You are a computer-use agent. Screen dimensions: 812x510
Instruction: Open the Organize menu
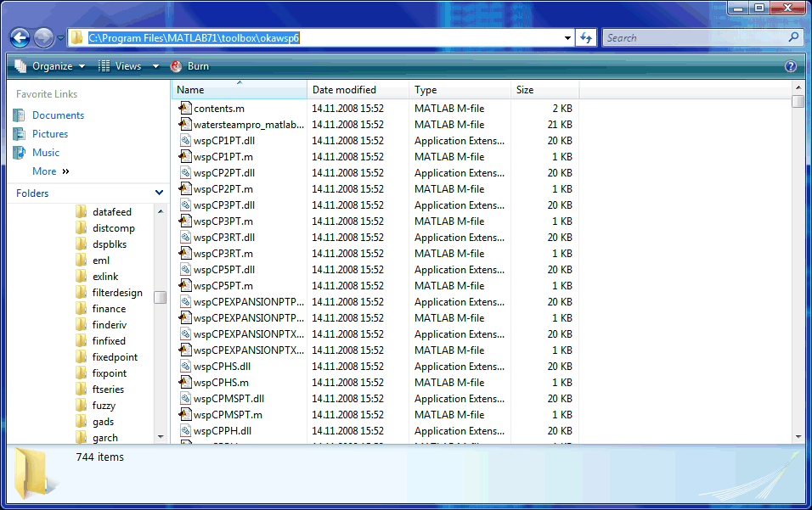point(50,66)
